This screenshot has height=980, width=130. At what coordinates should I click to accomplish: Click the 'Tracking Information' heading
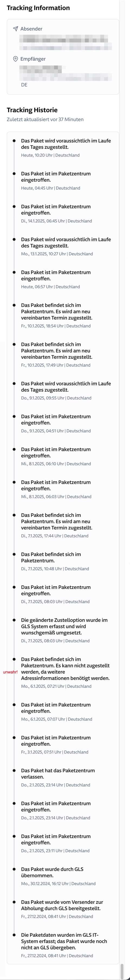tap(38, 8)
